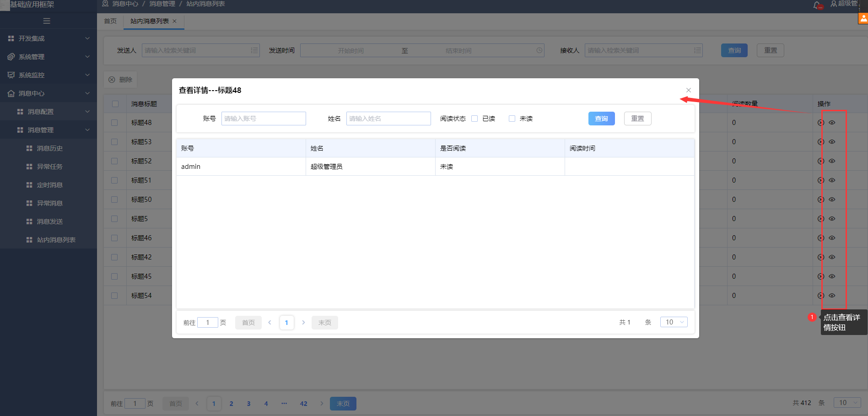Expand 系统监控 menu
The image size is (868, 416).
49,75
